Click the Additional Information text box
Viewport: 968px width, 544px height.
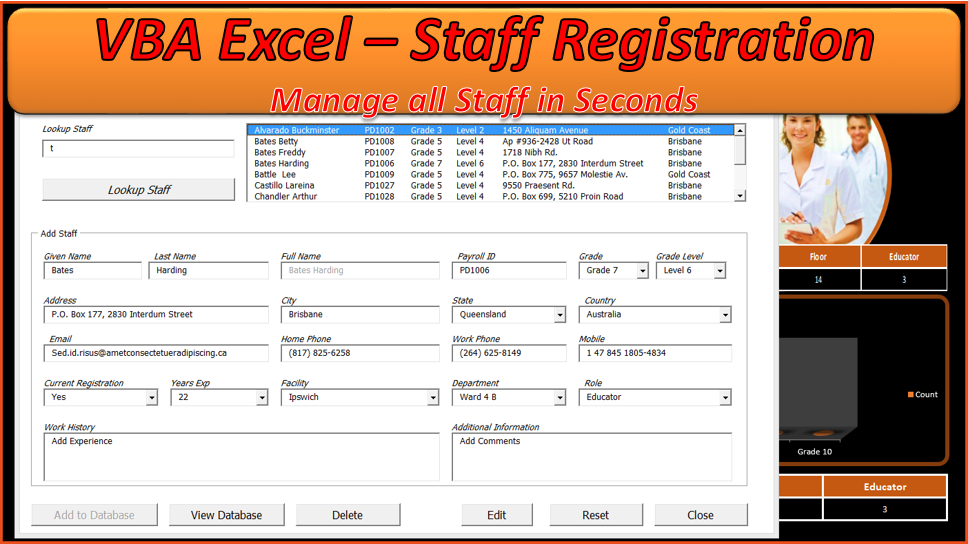(x=591, y=457)
